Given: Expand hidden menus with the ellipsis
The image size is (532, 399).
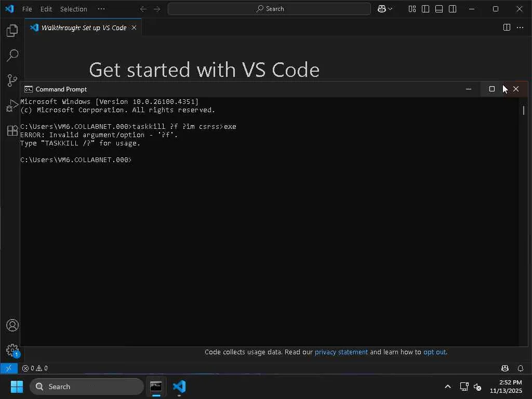Looking at the screenshot, I should [101, 9].
